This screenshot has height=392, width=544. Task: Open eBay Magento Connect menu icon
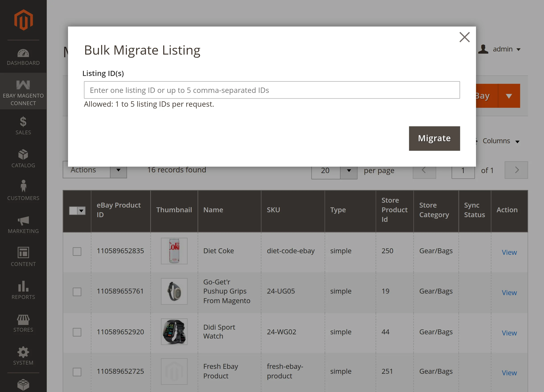(x=23, y=85)
